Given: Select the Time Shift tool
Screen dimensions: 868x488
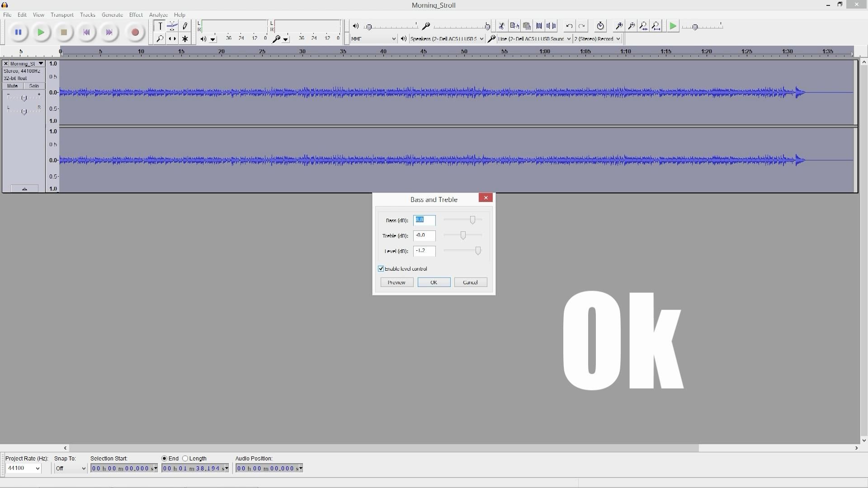Looking at the screenshot, I should [172, 38].
